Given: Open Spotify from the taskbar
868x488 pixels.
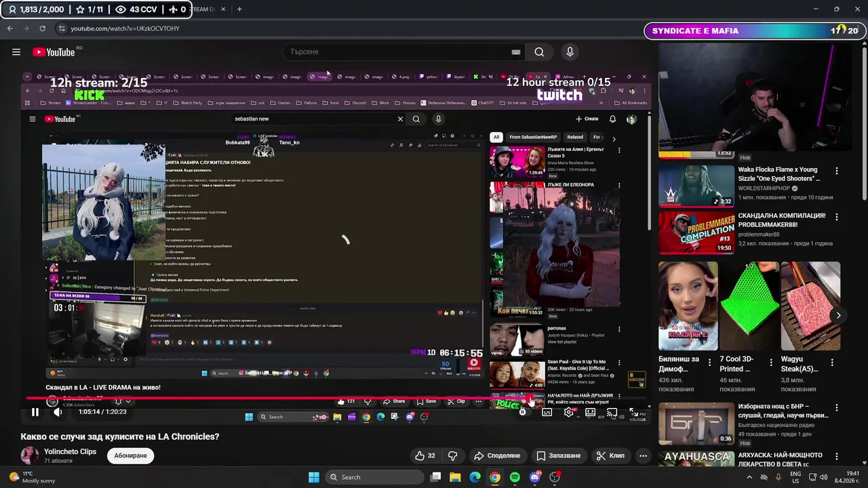Looking at the screenshot, I should tap(515, 477).
